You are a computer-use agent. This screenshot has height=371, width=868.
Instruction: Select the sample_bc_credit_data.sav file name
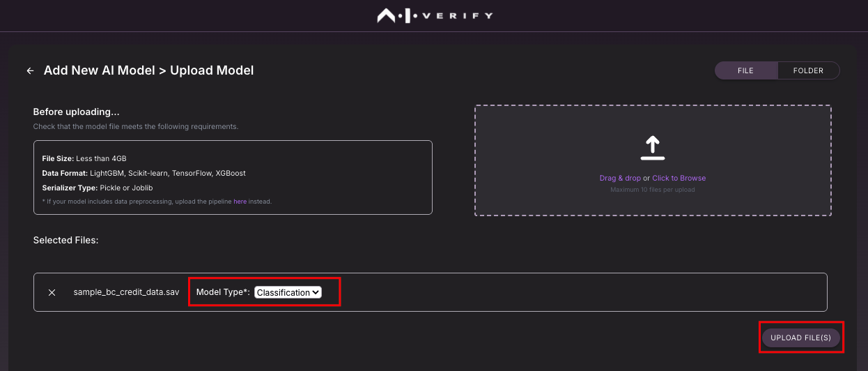point(126,292)
